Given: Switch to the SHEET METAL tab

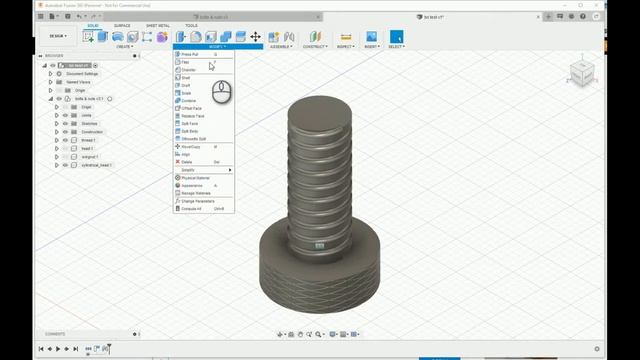Looking at the screenshot, I should coord(158,26).
